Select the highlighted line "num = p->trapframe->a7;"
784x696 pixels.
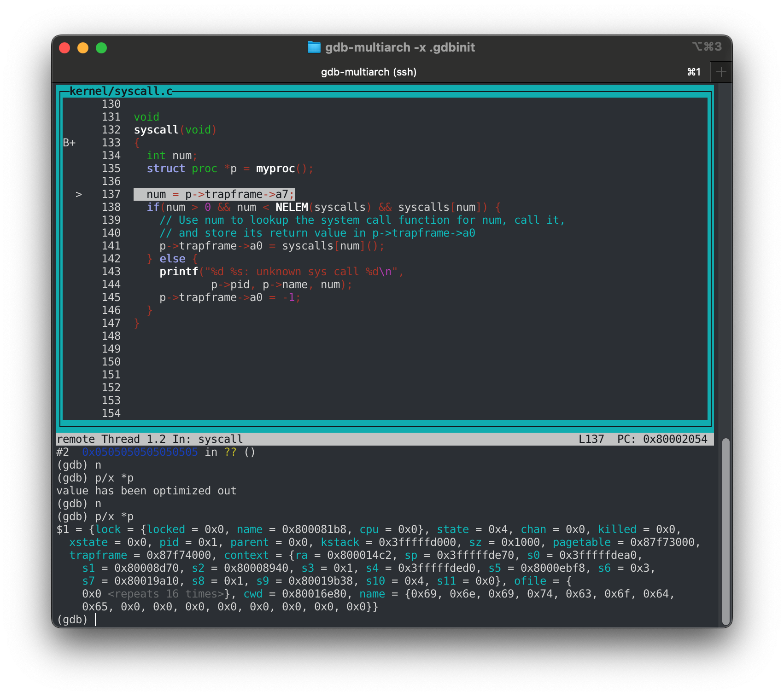tap(214, 194)
